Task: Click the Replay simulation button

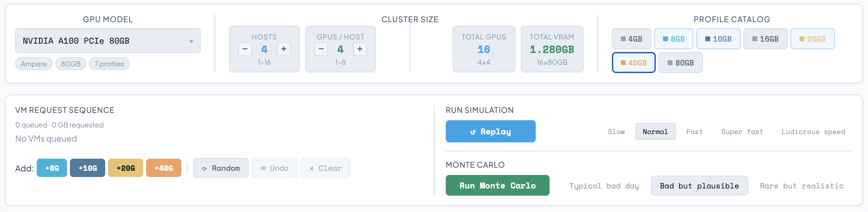Action: [x=490, y=132]
